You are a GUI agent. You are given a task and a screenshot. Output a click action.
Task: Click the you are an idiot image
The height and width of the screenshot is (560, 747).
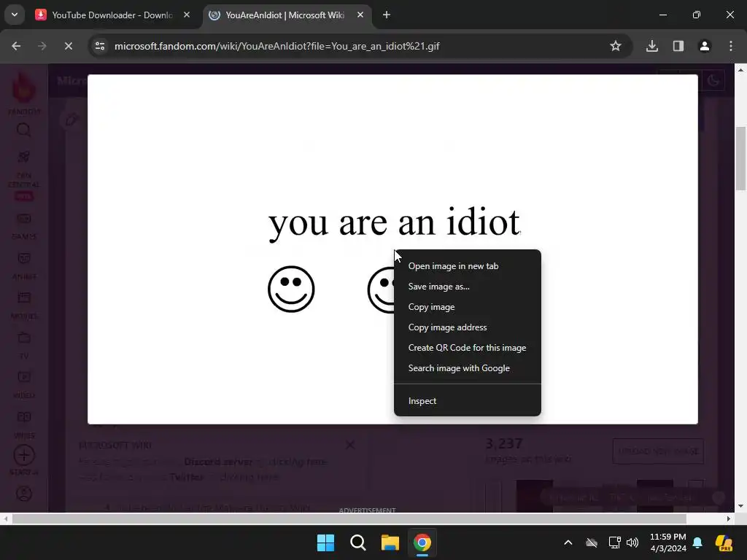tap(392, 249)
